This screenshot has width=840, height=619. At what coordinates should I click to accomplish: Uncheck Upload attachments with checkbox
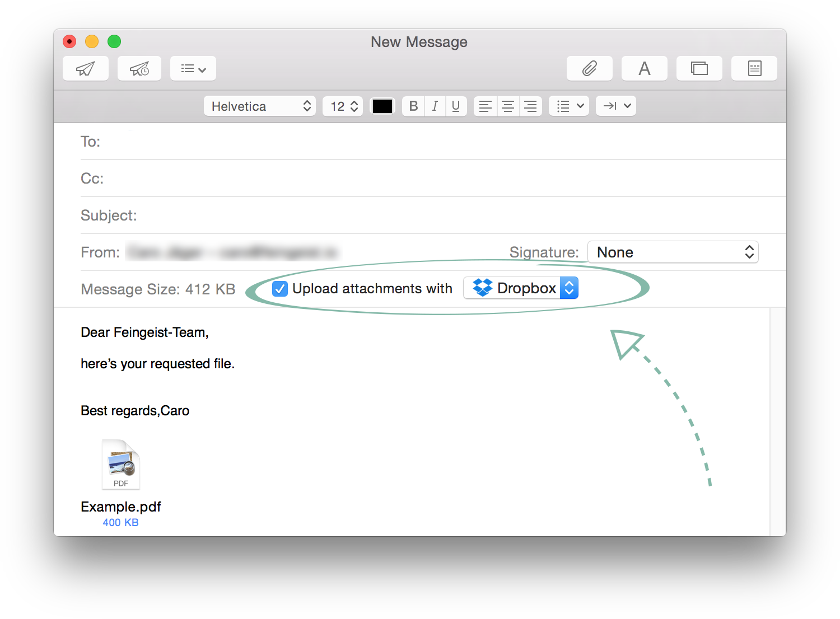[280, 289]
